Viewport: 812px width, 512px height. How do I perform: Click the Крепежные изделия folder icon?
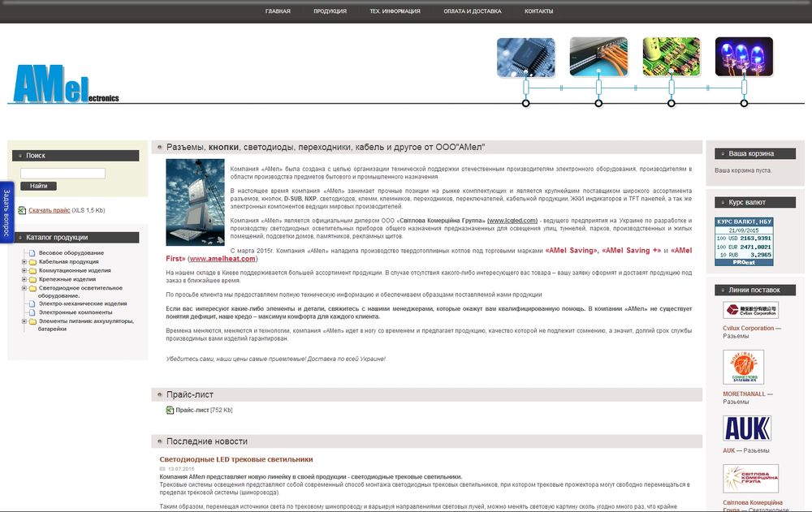[x=32, y=280]
